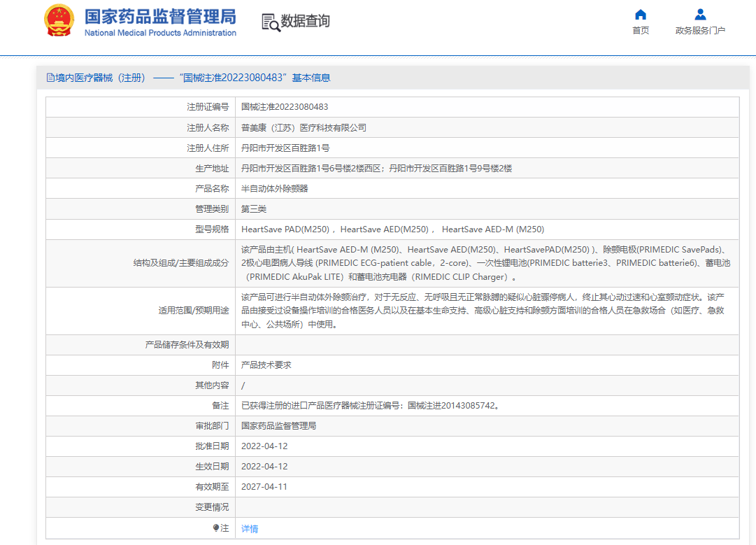This screenshot has height=545, width=756.
Task: Click the 生产地址 row label
Action: 212,169
